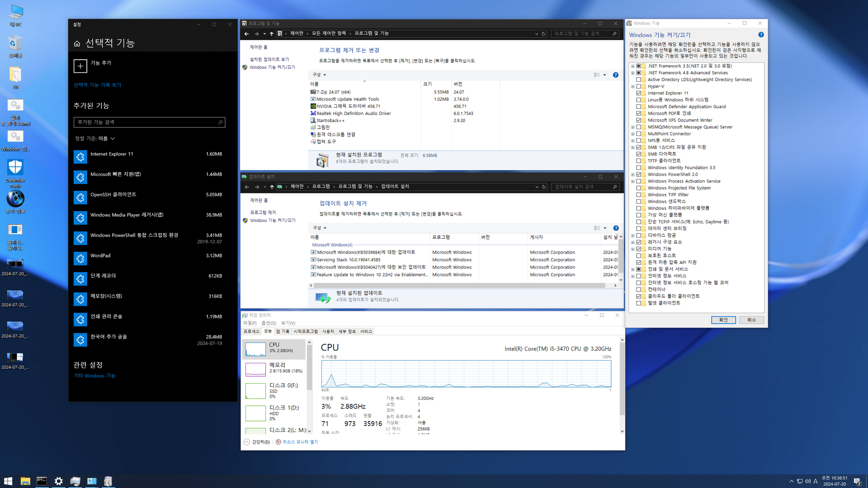Uncheck Internet Explorer 11 feature
The image size is (868, 488).
pyautogui.click(x=639, y=93)
